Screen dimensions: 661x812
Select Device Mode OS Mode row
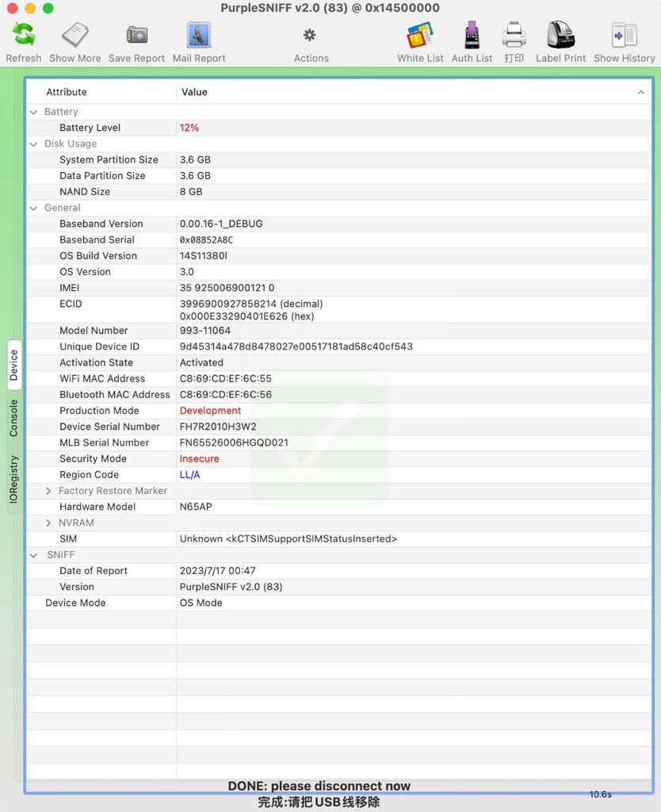pos(338,603)
